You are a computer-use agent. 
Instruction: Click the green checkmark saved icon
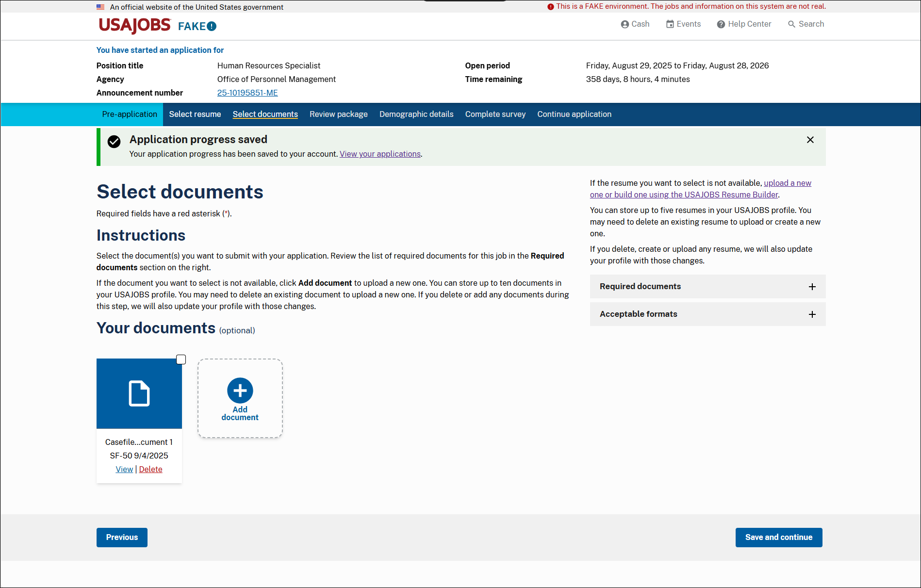(114, 142)
